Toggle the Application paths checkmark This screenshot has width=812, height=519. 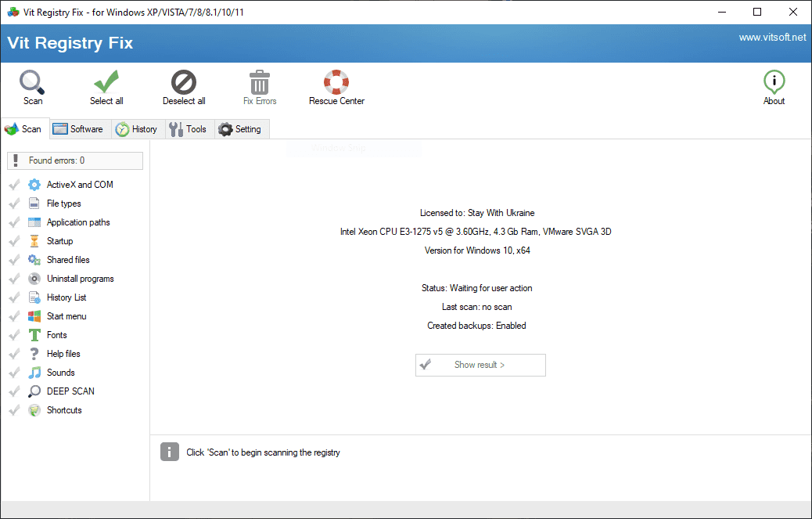[14, 222]
